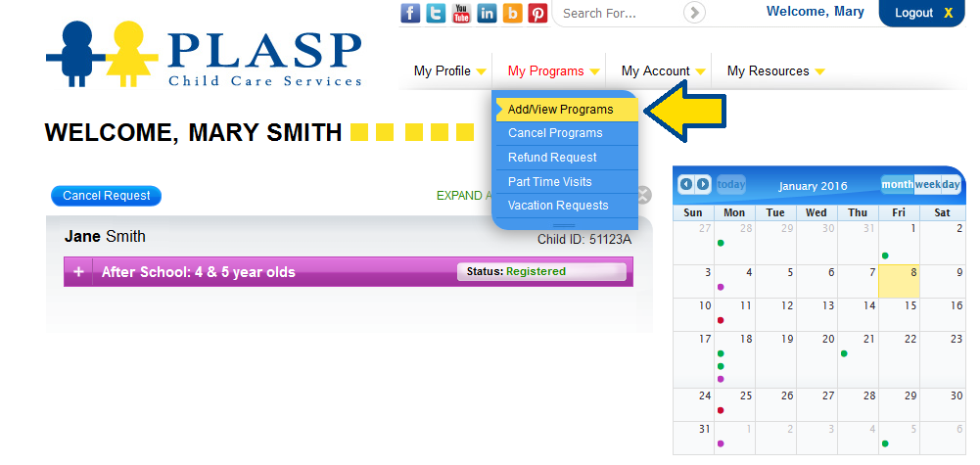This screenshot has height=465, width=980.
Task: Open the My Profile menu
Action: pos(450,71)
